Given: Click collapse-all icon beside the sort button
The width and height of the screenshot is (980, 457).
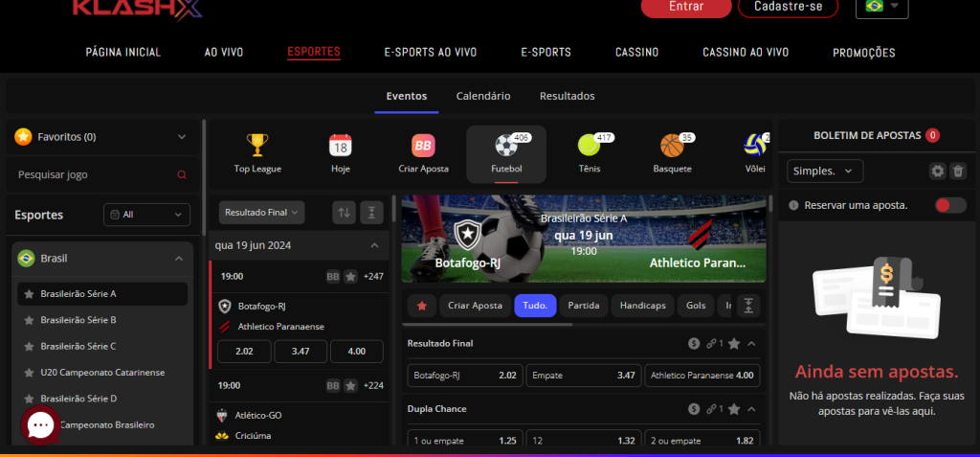Looking at the screenshot, I should (372, 213).
